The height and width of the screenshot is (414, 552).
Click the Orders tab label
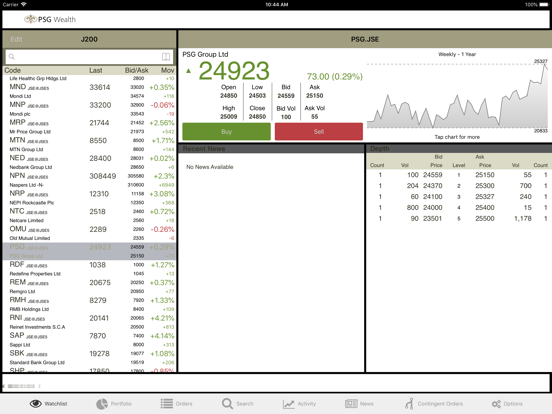pos(184,404)
